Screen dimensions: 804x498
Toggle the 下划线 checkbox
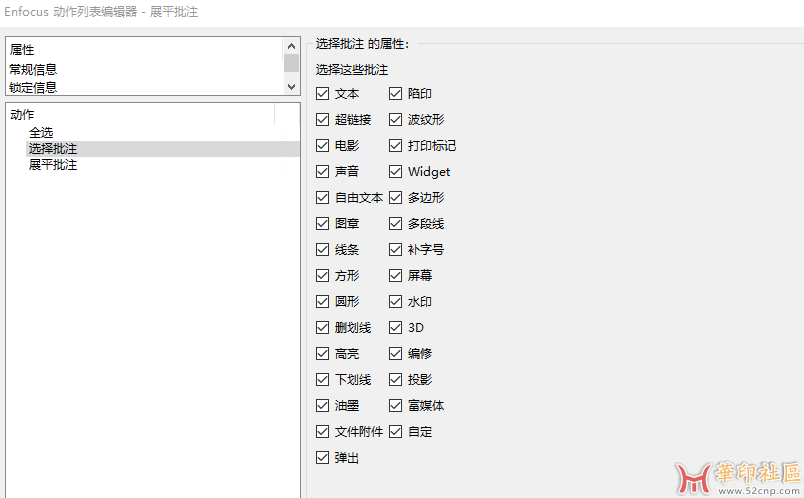[323, 380]
